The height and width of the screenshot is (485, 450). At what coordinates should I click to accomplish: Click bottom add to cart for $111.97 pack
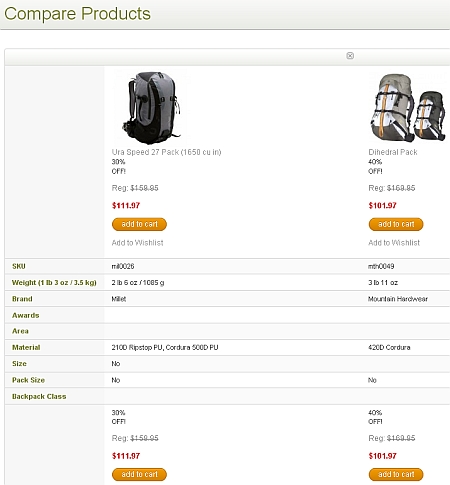[139, 474]
